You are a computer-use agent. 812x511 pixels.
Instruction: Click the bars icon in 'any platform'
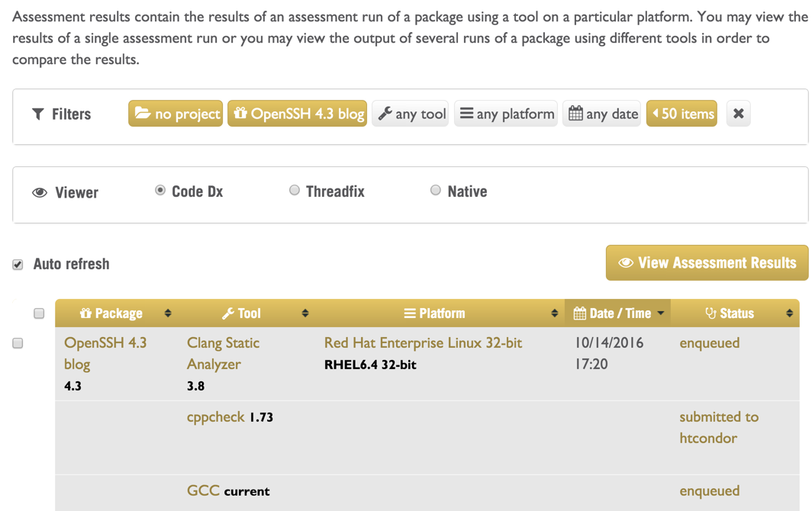[466, 113]
